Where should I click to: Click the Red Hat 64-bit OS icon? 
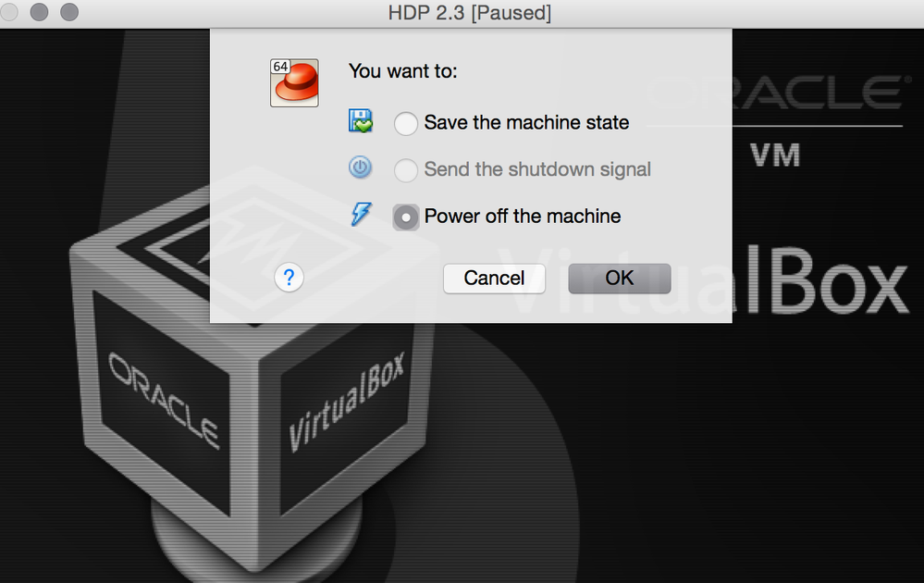294,82
